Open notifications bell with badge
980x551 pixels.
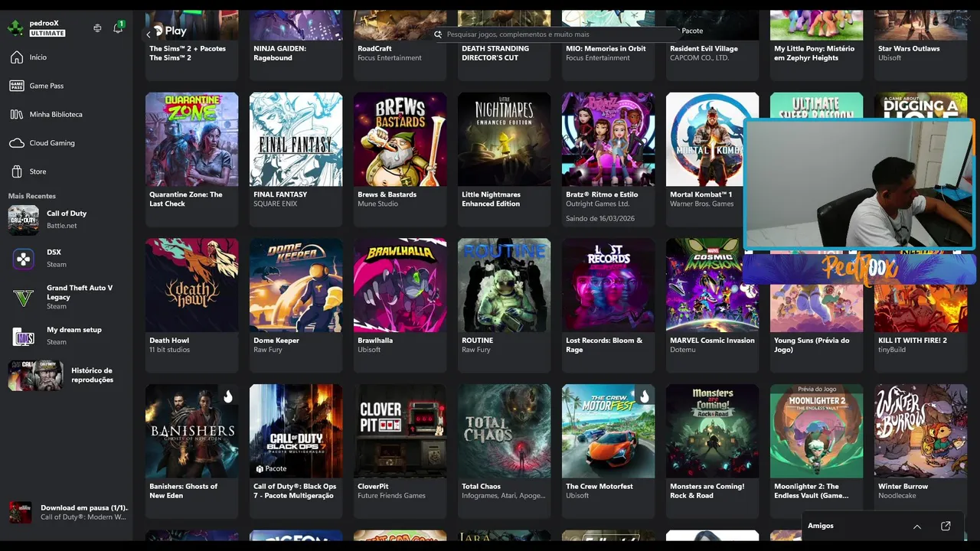click(118, 28)
